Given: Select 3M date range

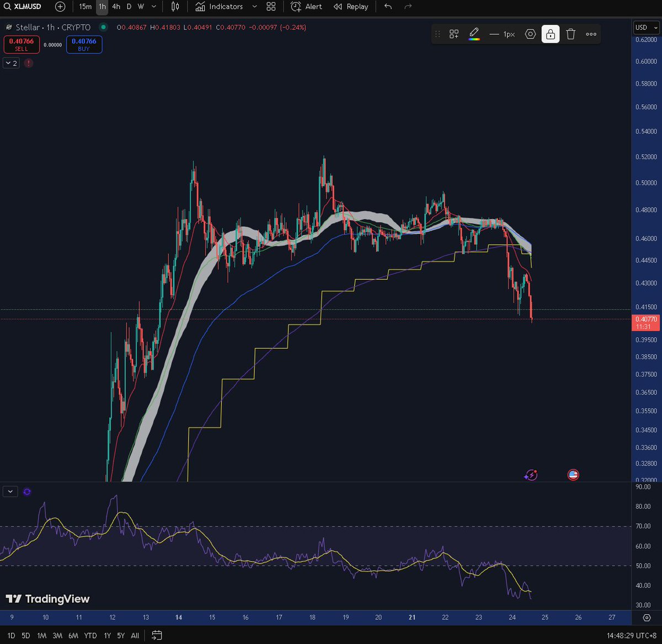Looking at the screenshot, I should 57,635.
